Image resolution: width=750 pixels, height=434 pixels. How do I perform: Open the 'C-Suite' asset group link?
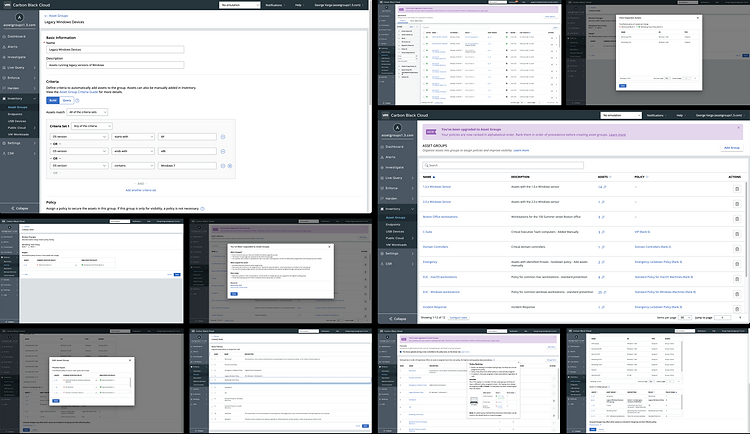tap(427, 232)
